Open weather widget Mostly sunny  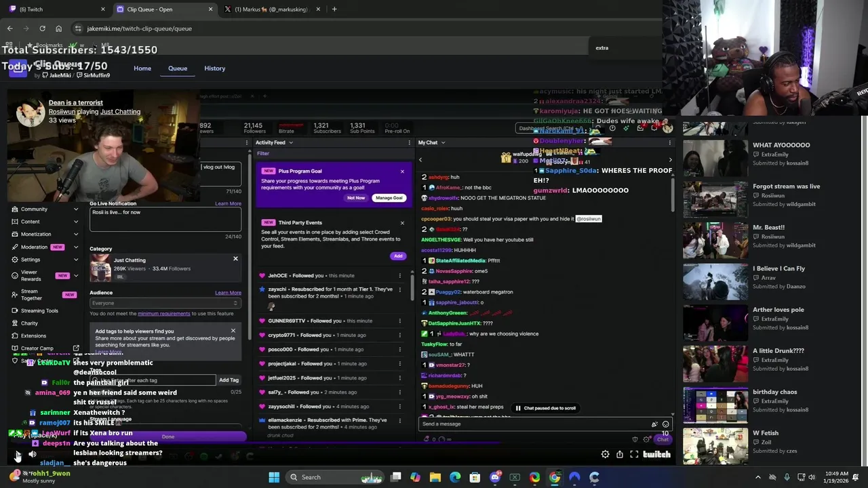[39, 477]
